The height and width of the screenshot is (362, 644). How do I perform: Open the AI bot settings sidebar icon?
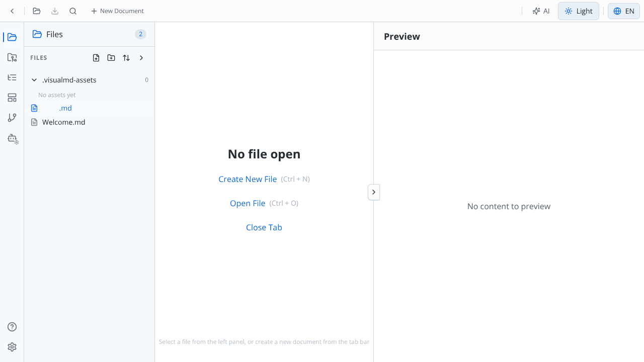pos(12,138)
